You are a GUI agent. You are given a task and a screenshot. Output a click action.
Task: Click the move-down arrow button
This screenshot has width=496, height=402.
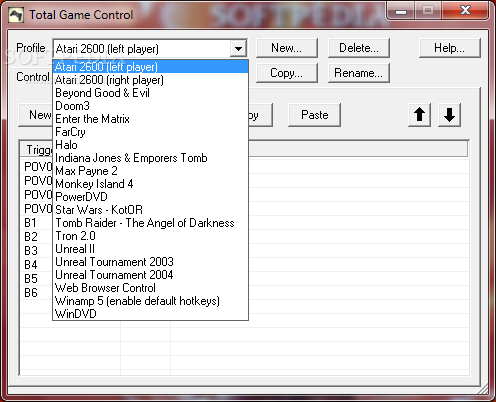tap(449, 115)
